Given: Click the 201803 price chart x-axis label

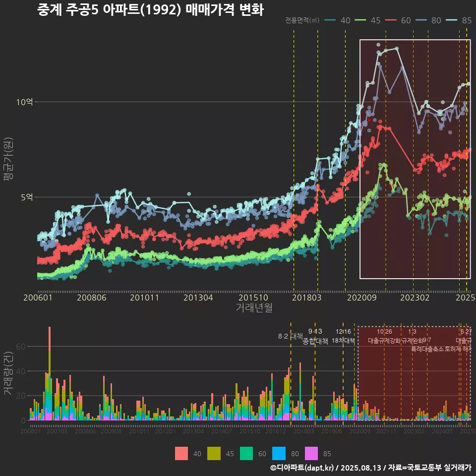Looking at the screenshot, I should click(306, 297).
